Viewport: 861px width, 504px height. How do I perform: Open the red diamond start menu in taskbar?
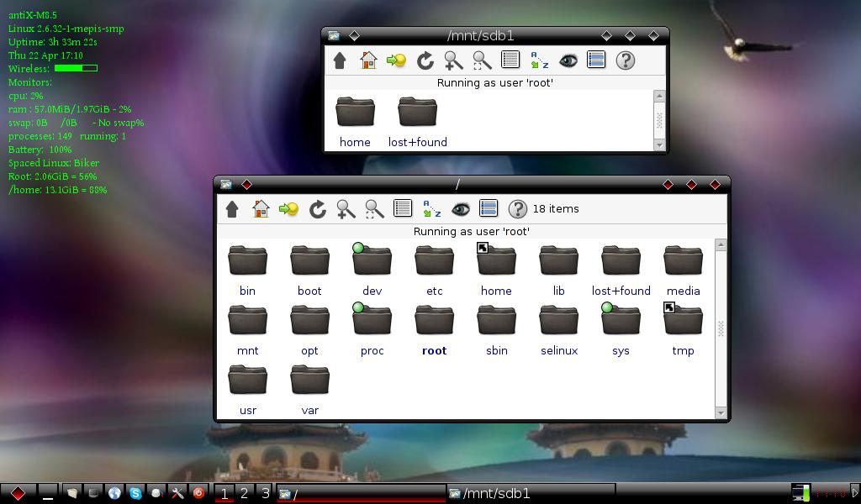(x=18, y=493)
